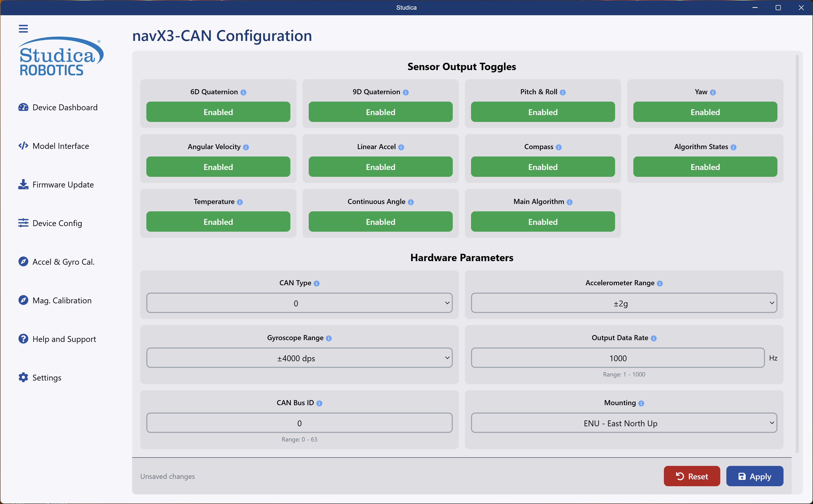Screen dimensions: 813x504
Task: Open the CAN Type dropdown
Action: [299, 303]
